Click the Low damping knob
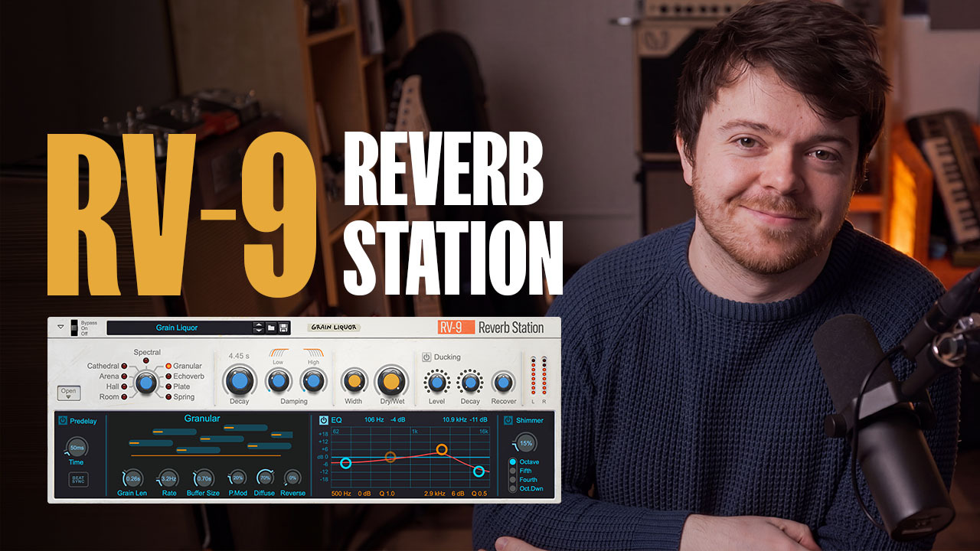 pyautogui.click(x=278, y=380)
